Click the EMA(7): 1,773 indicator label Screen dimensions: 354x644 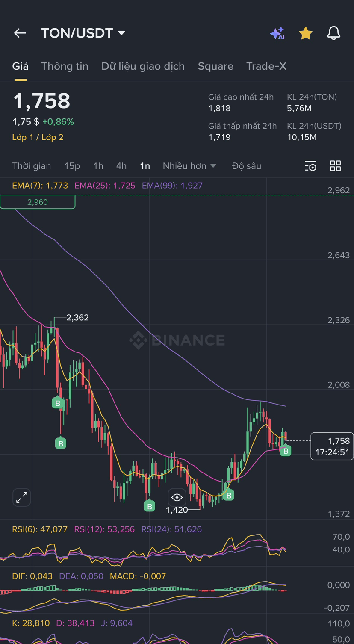[x=40, y=186]
